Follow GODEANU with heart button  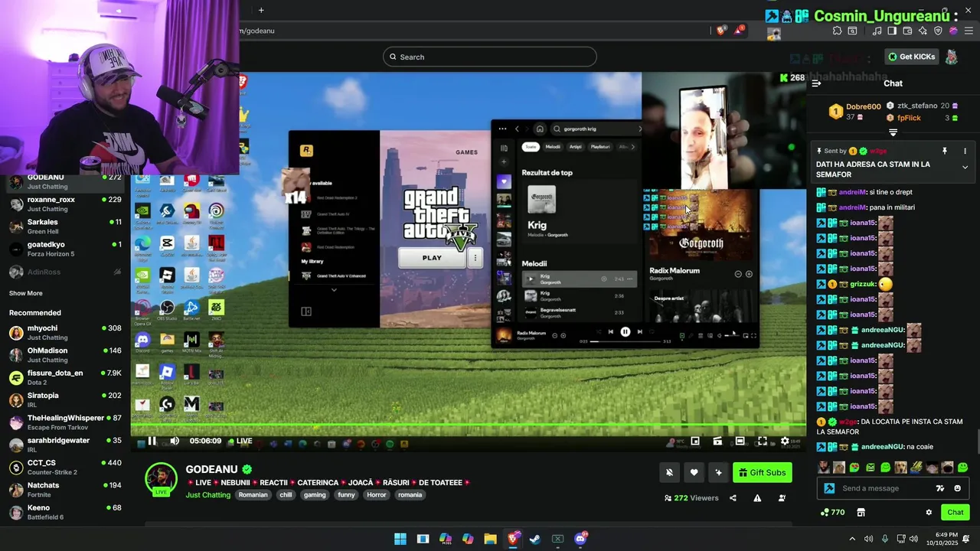694,472
